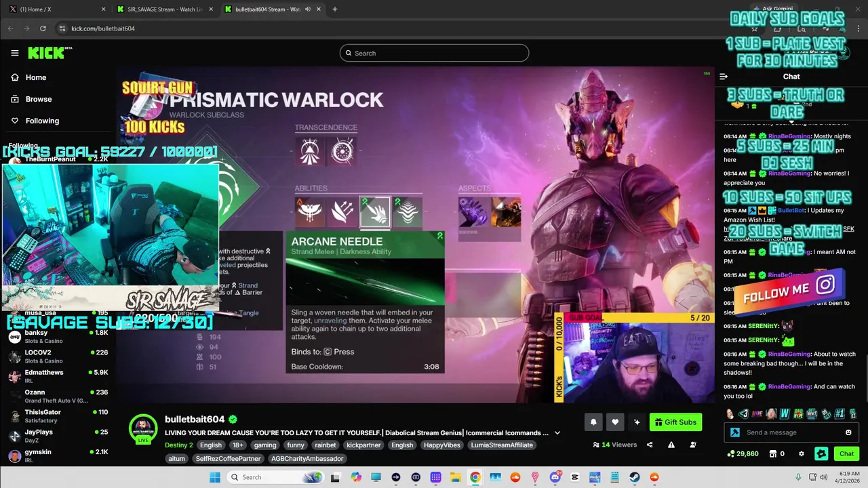Click the Gift Subs button
This screenshot has height=488, width=868.
coord(675,422)
